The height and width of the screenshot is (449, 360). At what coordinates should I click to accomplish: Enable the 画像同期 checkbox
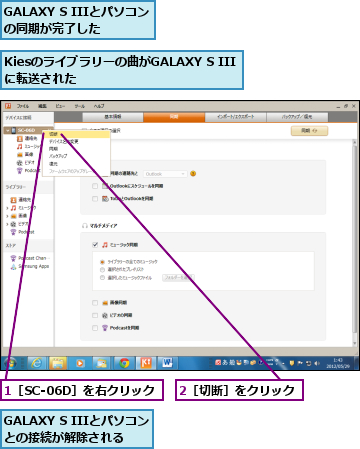pos(95,303)
